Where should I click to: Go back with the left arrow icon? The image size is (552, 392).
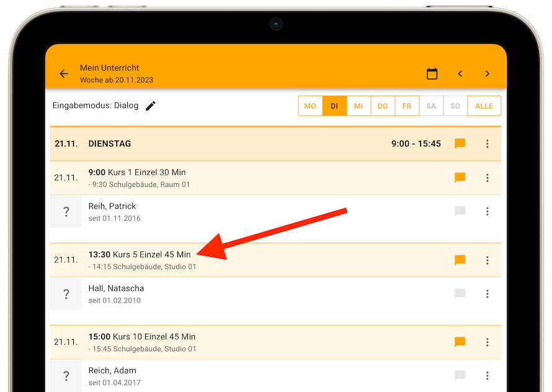tap(64, 74)
